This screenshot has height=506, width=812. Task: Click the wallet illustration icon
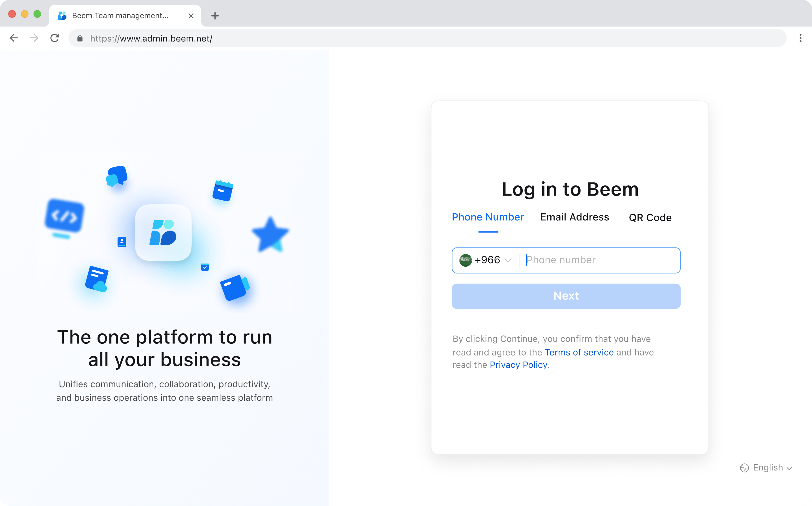click(x=235, y=288)
